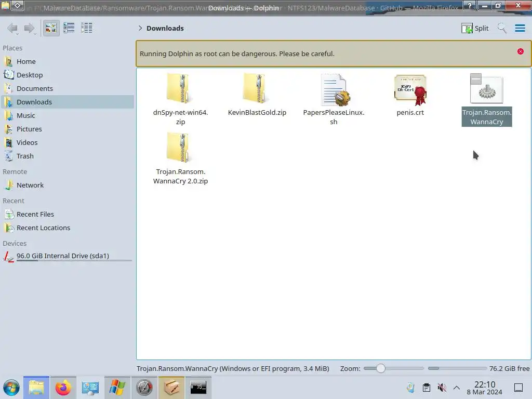Select the PapersPleaseLinux.sh script icon
This screenshot has width=532, height=399.
pyautogui.click(x=335, y=89)
